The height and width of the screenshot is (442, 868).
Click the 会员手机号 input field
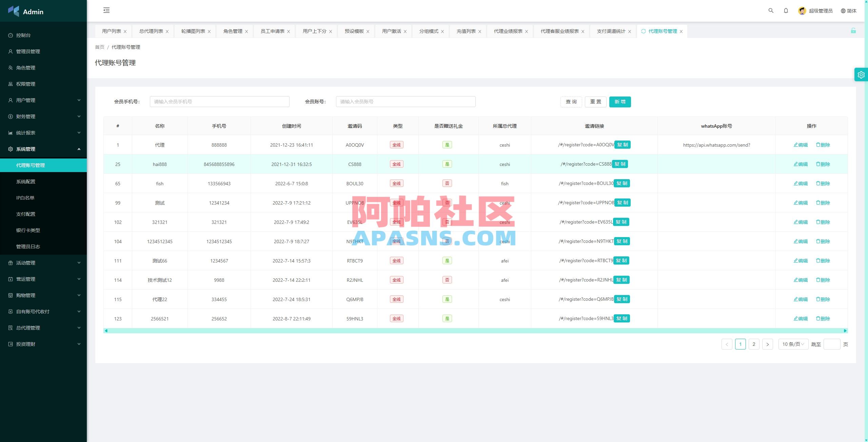click(x=219, y=101)
